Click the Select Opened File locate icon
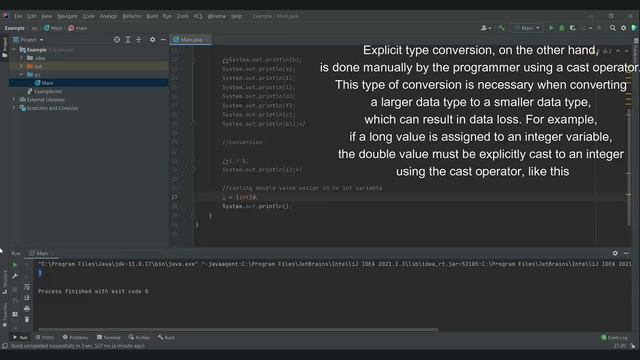The height and width of the screenshot is (360, 640). tap(117, 40)
